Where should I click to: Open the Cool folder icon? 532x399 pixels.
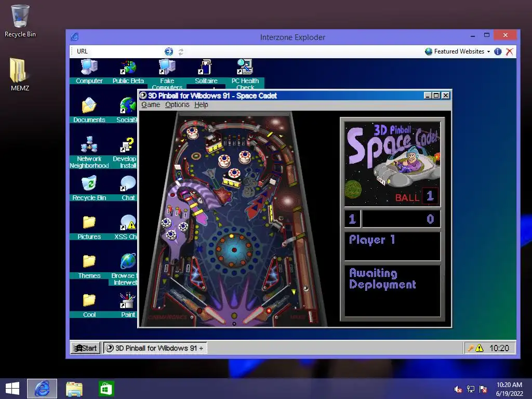click(x=89, y=300)
